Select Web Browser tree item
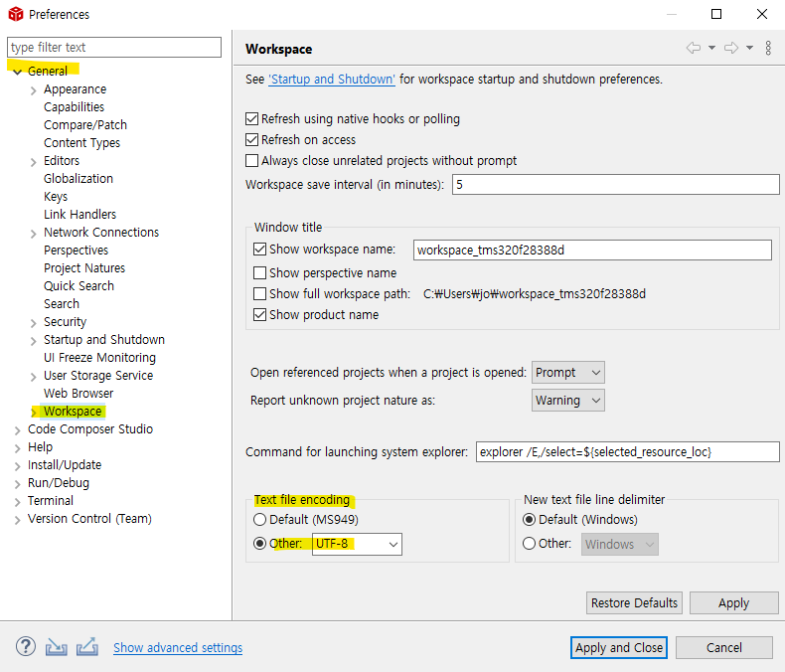Screen dimensions: 785x672 78,393
